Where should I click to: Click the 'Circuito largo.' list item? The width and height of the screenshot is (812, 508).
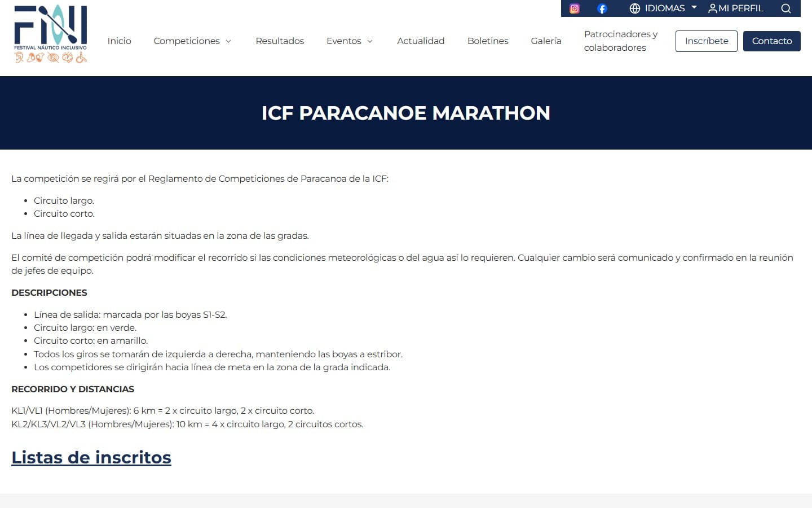tap(64, 200)
